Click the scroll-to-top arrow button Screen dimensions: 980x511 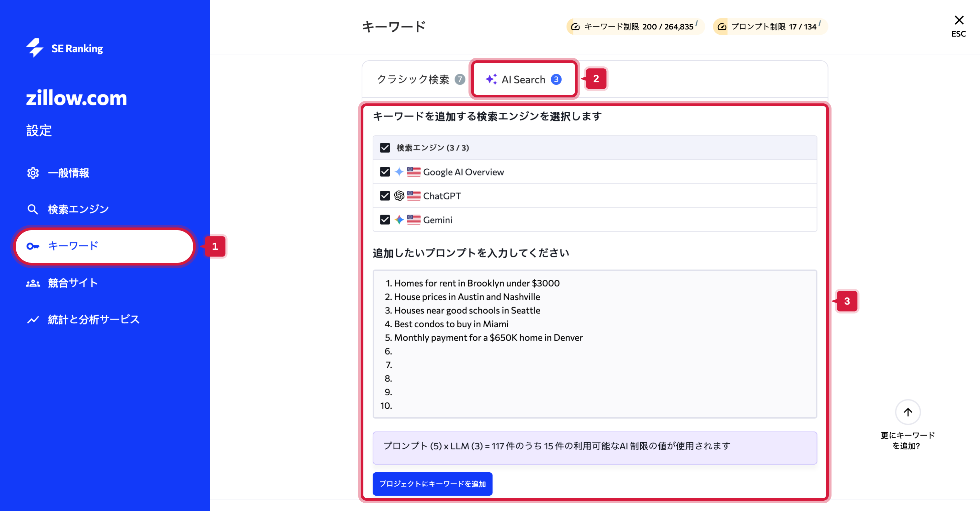click(908, 412)
